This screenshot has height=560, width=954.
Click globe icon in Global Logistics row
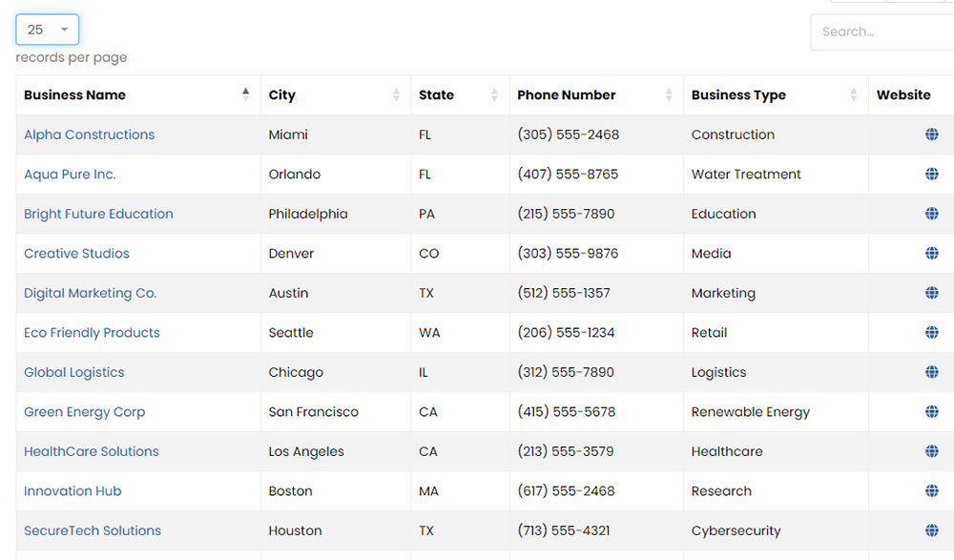point(931,372)
